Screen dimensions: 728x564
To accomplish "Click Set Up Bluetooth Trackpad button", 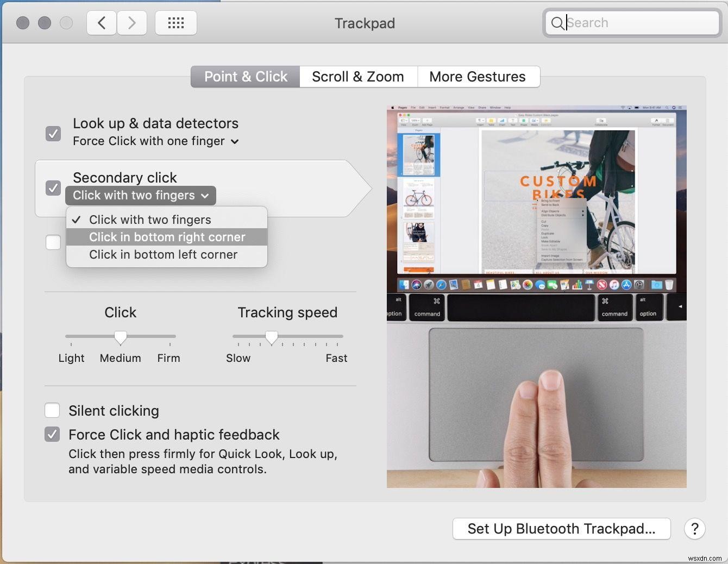I will click(x=561, y=528).
